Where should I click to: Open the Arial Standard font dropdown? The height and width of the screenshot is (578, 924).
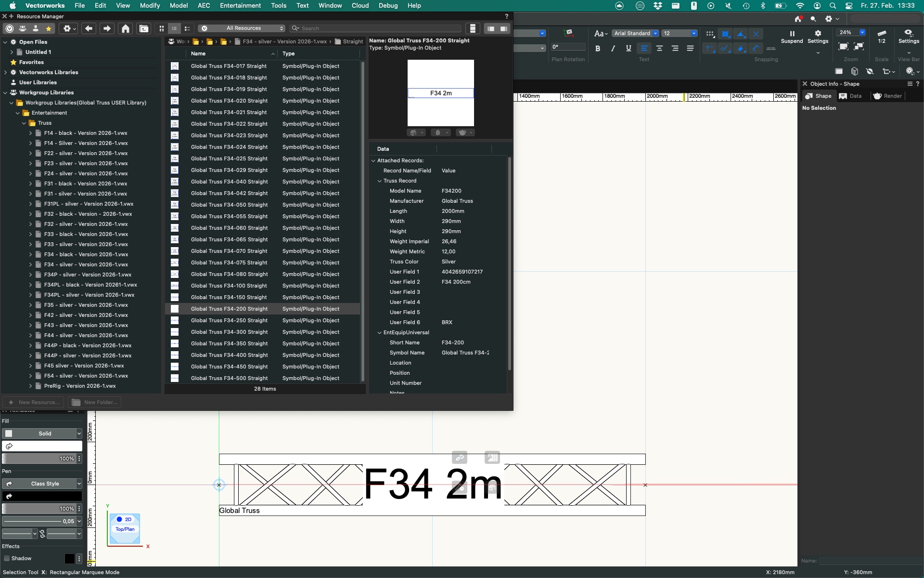tap(635, 33)
